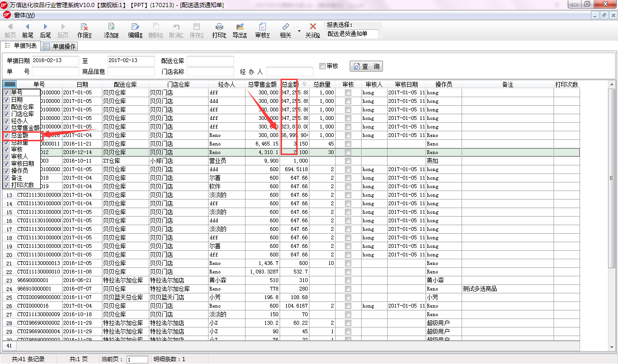Viewport: 618px width, 364px height.
Task: Open the 相关 related-links toolbar icon
Action: point(286,30)
